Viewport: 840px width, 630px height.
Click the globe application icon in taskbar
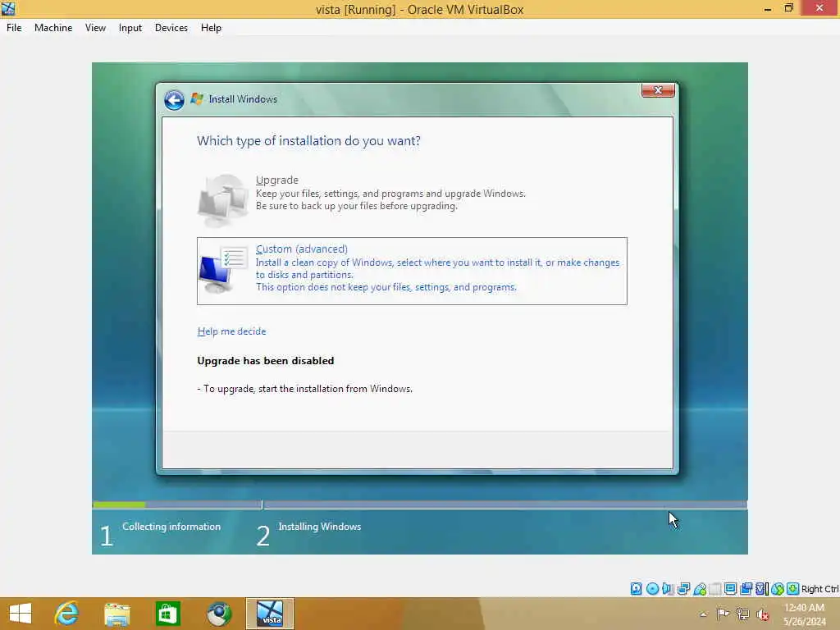[219, 614]
